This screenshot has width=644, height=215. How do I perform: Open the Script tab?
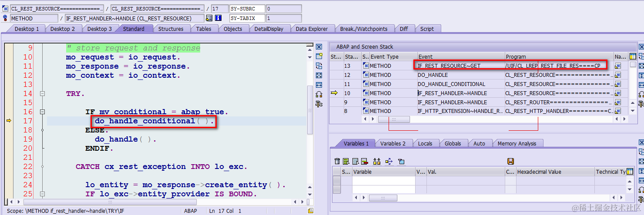(x=427, y=29)
